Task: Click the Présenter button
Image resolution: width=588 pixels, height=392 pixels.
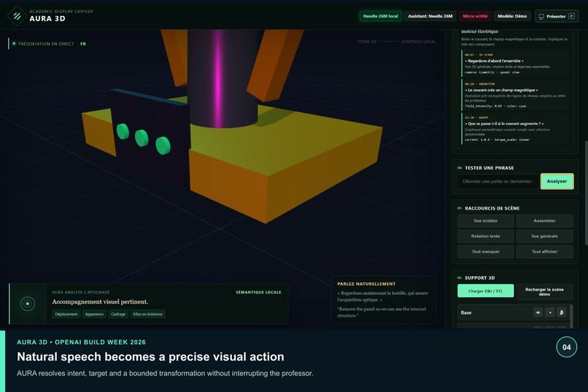Action: pyautogui.click(x=557, y=16)
